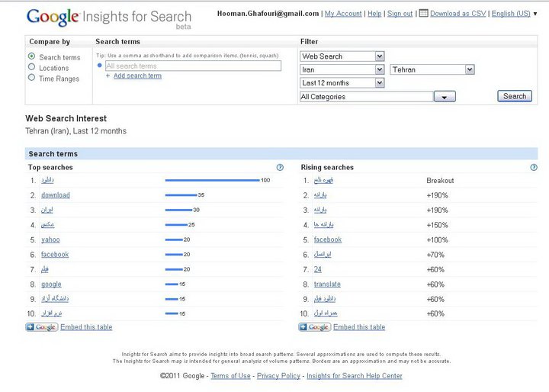Viewport: 549px width, 392px height.
Task: Open the Last 12 months dropdown
Action: 342,83
